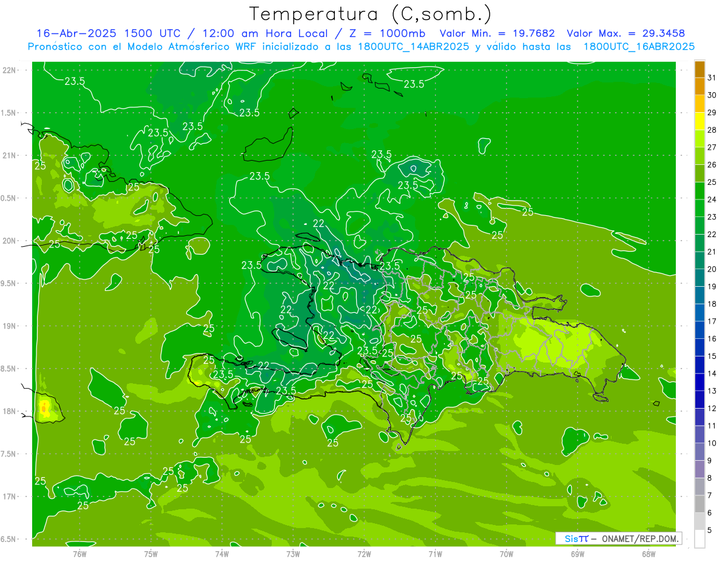This screenshot has width=728, height=562.
Task: Click the "74W" longitude label
Action: (x=222, y=554)
